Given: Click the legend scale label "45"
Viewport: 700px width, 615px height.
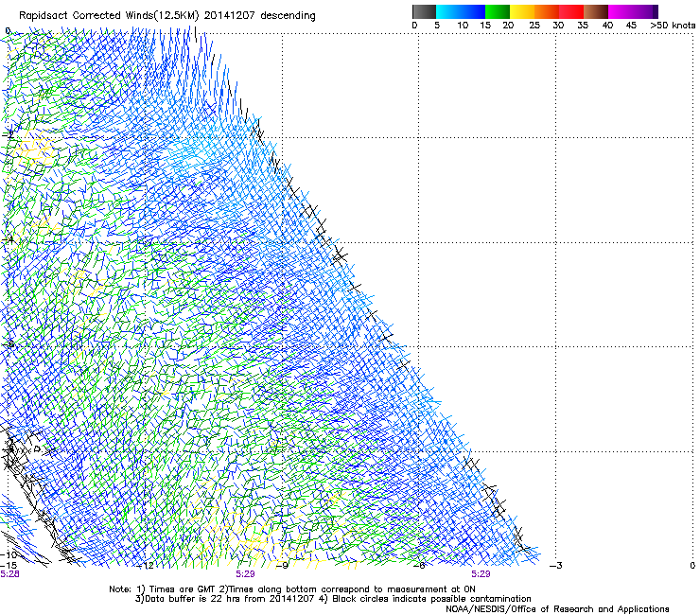Looking at the screenshot, I should coord(631,26).
